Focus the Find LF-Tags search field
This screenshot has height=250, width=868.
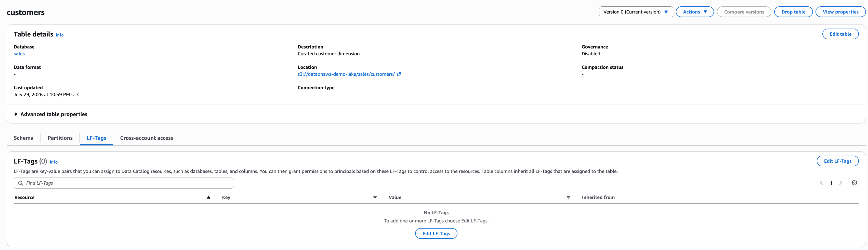click(x=124, y=183)
